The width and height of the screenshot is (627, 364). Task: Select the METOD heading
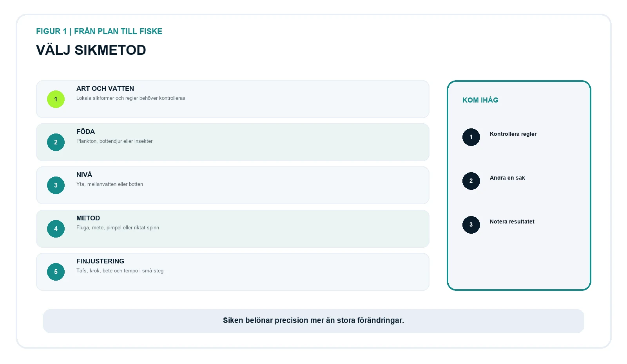pyautogui.click(x=88, y=218)
